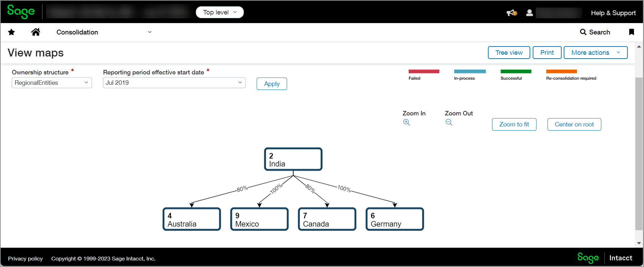Open the Privacy policy link
Viewport: 644px width, 267px height.
pyautogui.click(x=25, y=258)
